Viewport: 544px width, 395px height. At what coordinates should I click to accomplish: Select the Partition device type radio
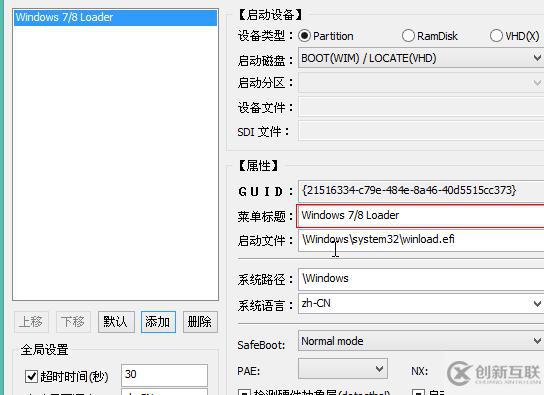coord(304,36)
